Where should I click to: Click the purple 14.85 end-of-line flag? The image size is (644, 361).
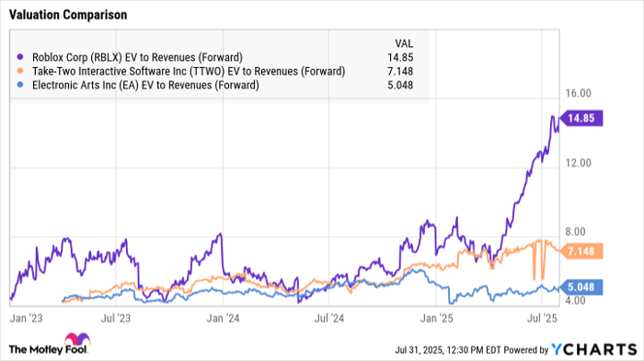[581, 119]
